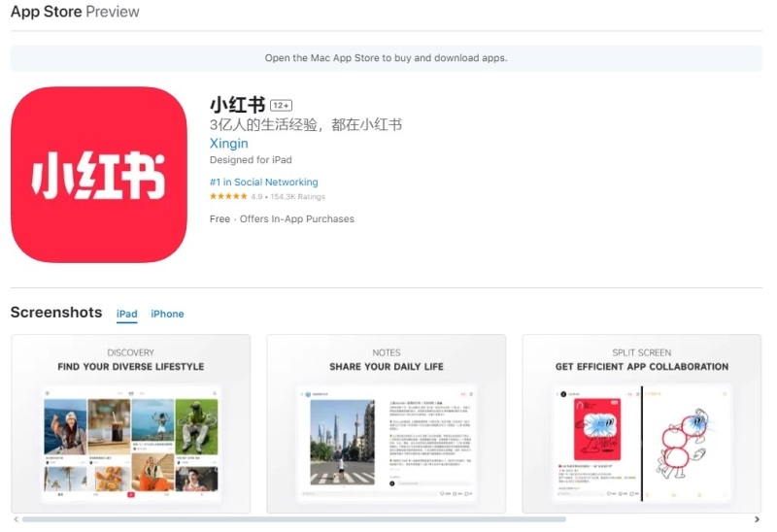Screen dimensions: 777x532
Task: Open the #1 in Social Networking link
Action: pyautogui.click(x=263, y=182)
